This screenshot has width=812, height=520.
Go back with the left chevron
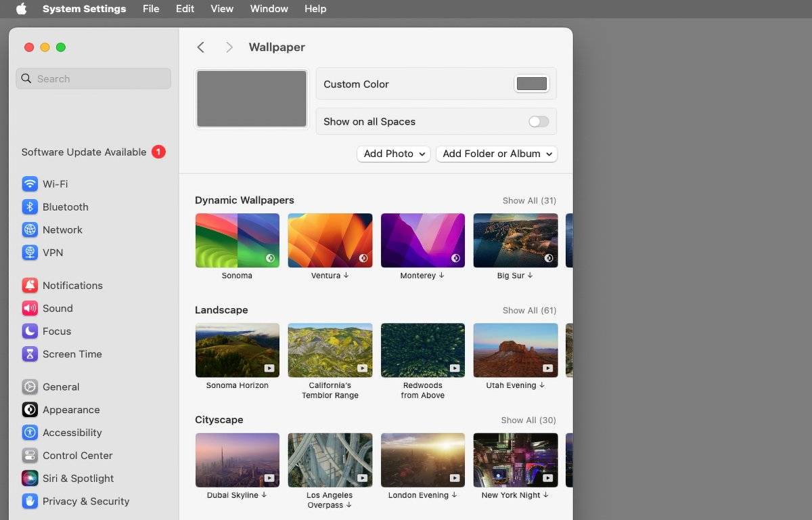[x=200, y=47]
